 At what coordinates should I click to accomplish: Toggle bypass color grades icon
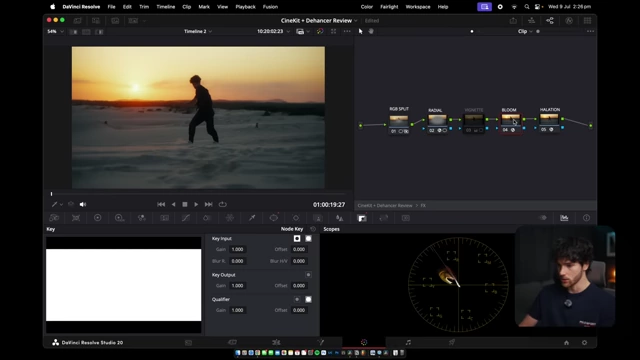click(320, 31)
